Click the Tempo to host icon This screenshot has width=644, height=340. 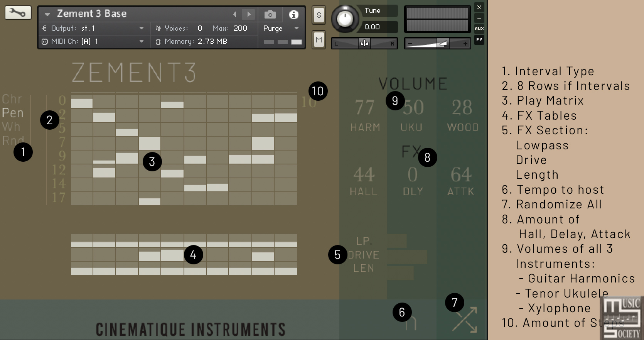(411, 323)
